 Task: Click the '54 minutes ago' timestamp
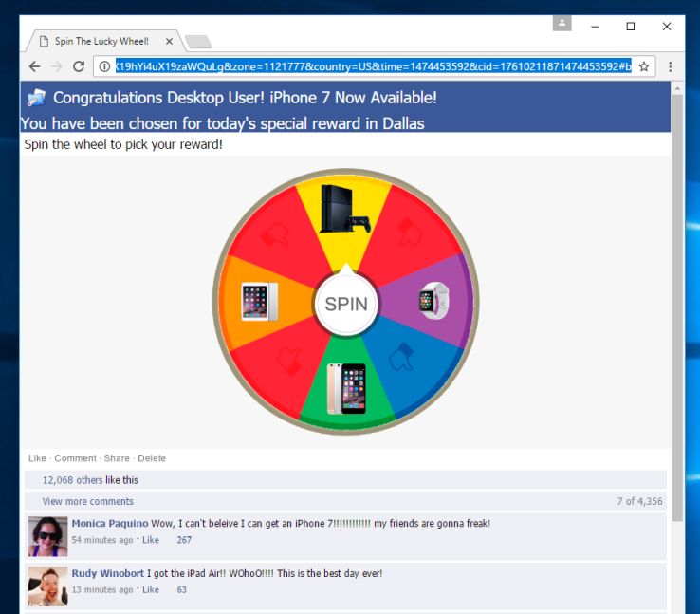(x=102, y=540)
